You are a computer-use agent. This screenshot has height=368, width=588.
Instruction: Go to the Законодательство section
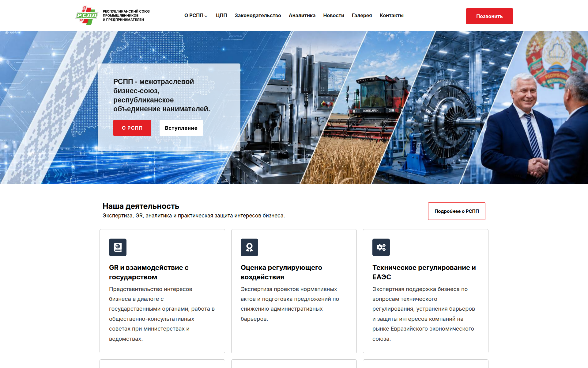click(x=258, y=15)
